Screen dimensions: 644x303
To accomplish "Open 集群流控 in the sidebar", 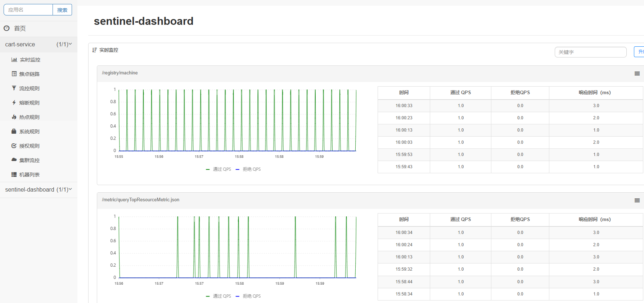I will 30,160.
